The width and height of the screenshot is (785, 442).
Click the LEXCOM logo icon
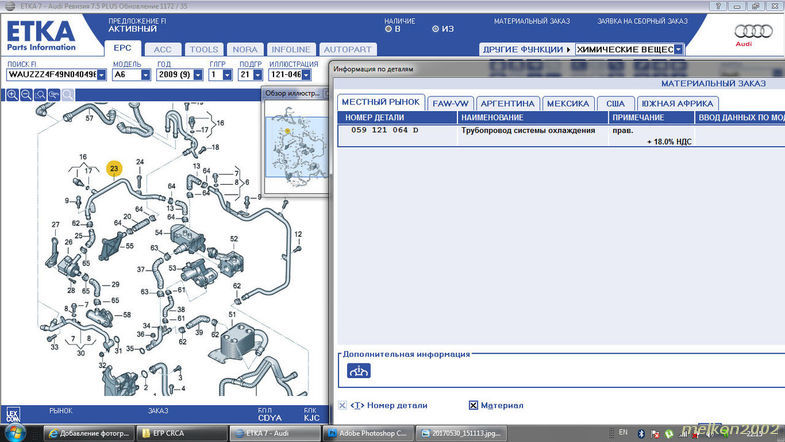(x=13, y=414)
